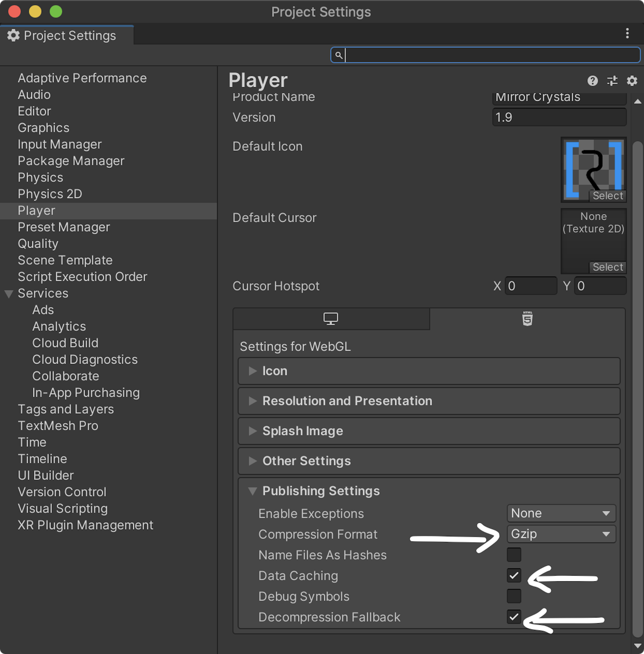Open the gear icon menu in Player header
This screenshot has height=654, width=644.
click(631, 81)
